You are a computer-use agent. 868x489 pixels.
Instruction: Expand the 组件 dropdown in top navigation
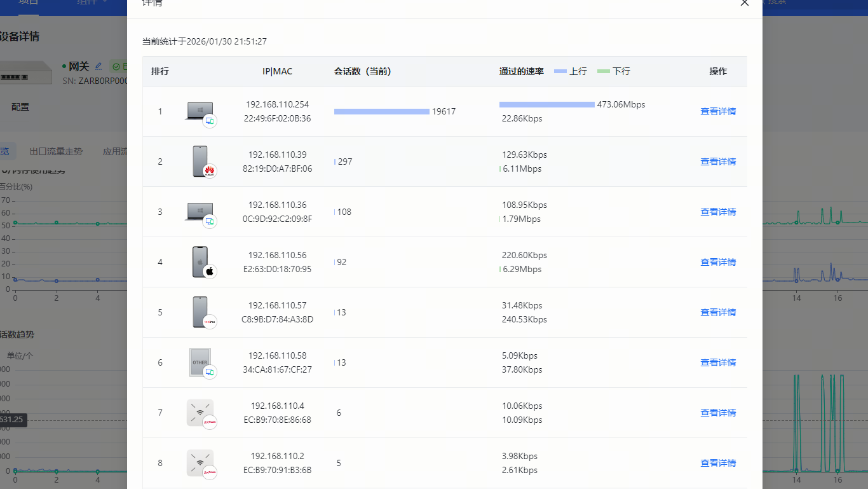92,2
